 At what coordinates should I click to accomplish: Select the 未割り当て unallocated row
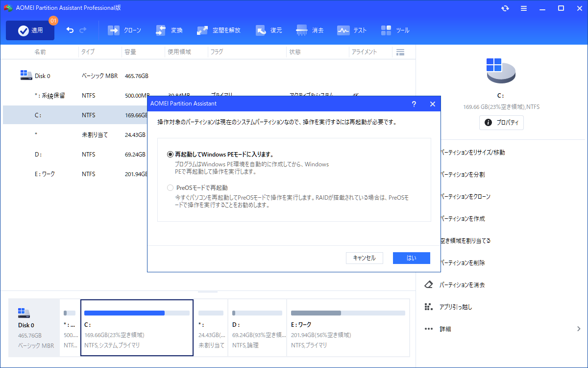click(x=75, y=135)
